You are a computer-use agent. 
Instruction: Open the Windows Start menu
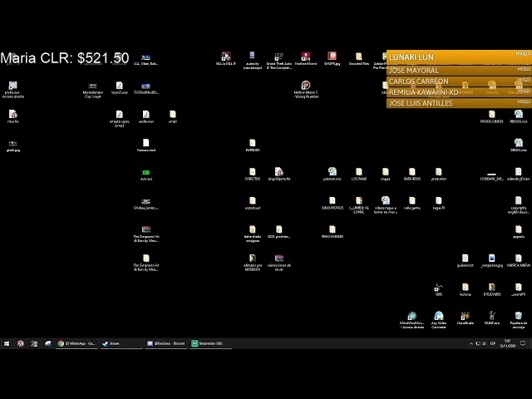tap(7, 343)
